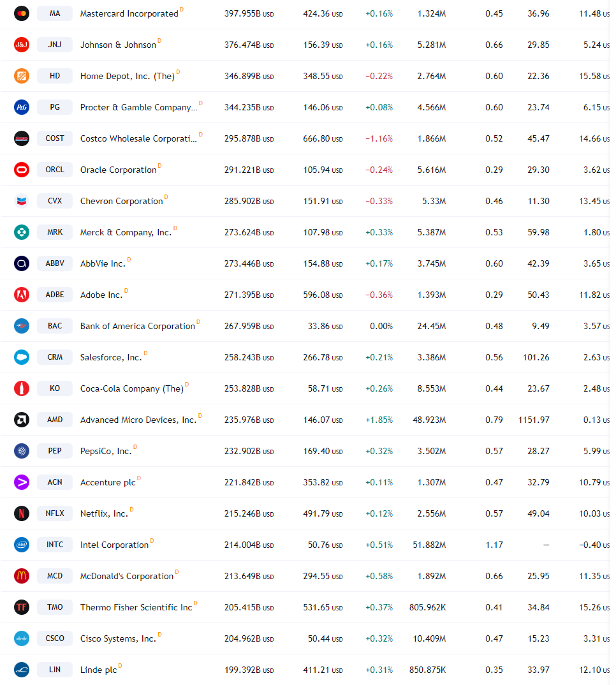Click the Johnson & Johnson logo icon
Screen dimensions: 616x685
pos(22,45)
